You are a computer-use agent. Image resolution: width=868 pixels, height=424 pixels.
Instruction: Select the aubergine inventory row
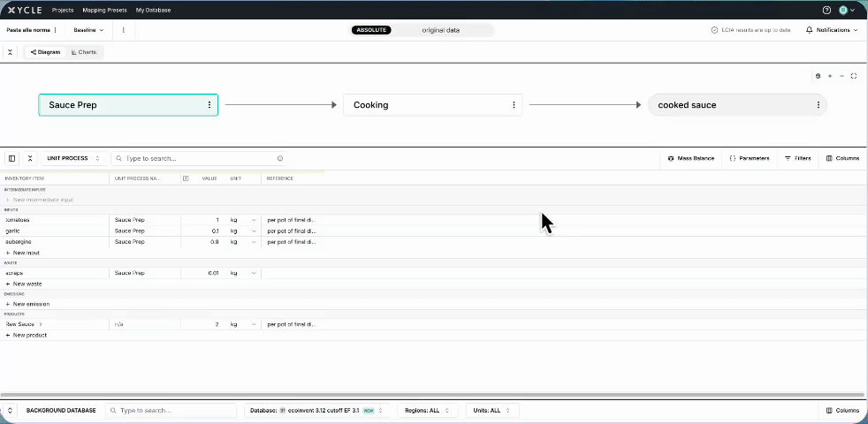point(434,242)
